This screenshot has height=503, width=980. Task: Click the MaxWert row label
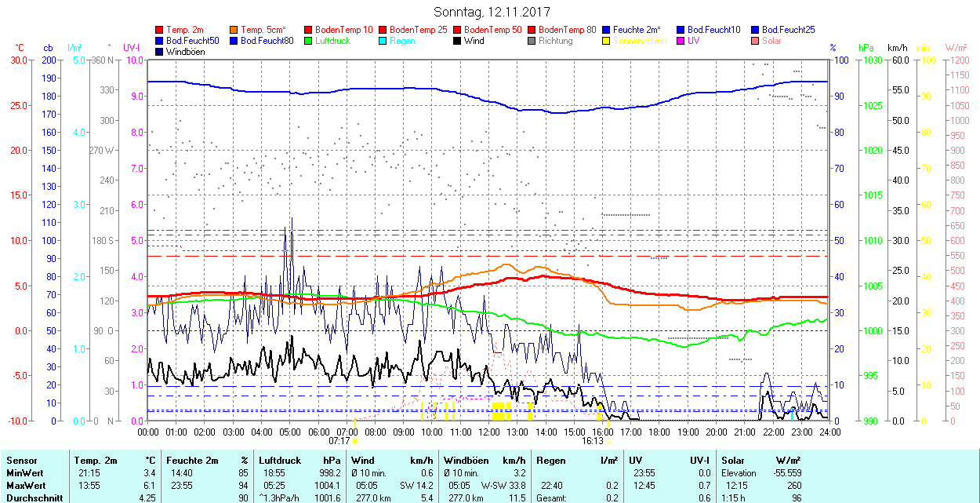(25, 486)
